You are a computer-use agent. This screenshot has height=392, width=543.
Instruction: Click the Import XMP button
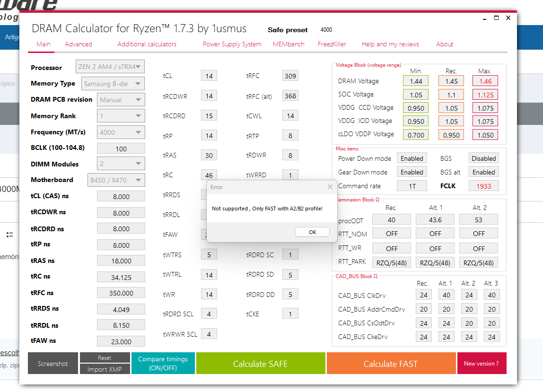(105, 369)
